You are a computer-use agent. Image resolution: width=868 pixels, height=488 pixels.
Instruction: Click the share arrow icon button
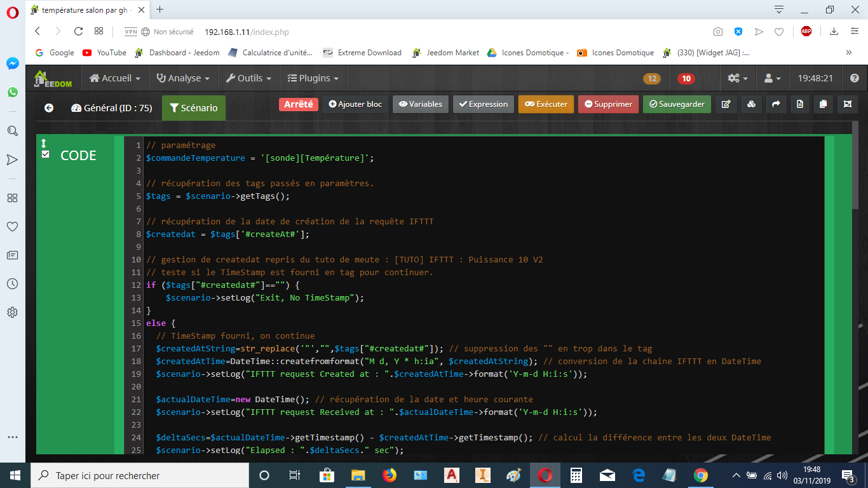point(776,104)
